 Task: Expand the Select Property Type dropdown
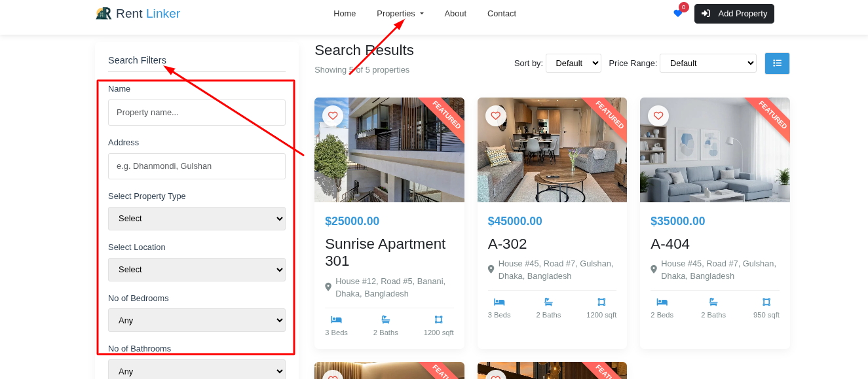[197, 219]
